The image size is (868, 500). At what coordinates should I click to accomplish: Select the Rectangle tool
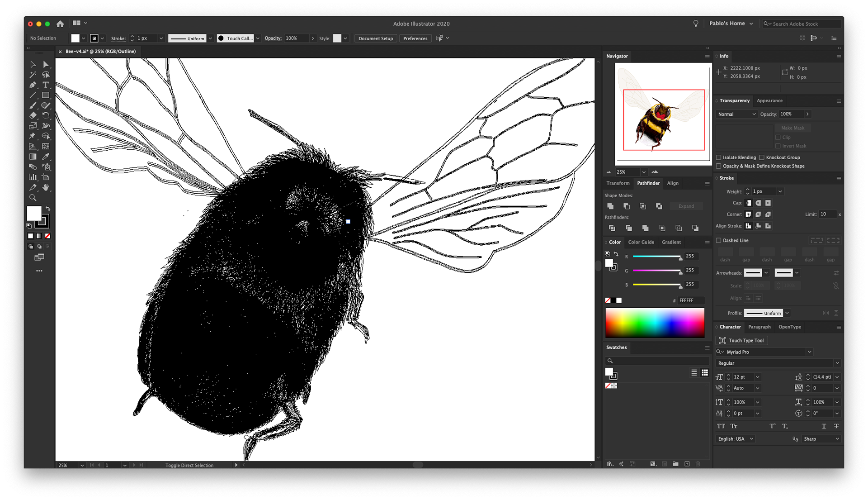(x=46, y=95)
